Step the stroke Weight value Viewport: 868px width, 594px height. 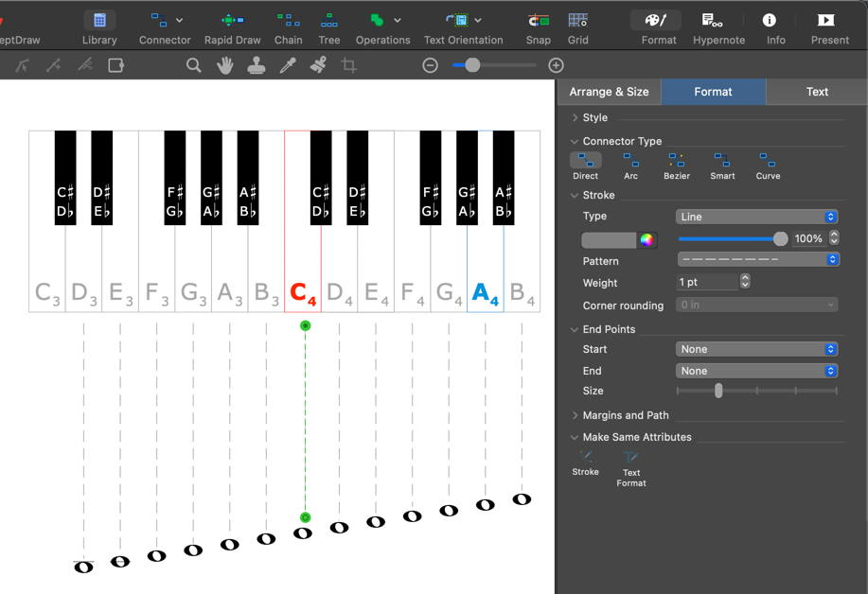(x=745, y=282)
